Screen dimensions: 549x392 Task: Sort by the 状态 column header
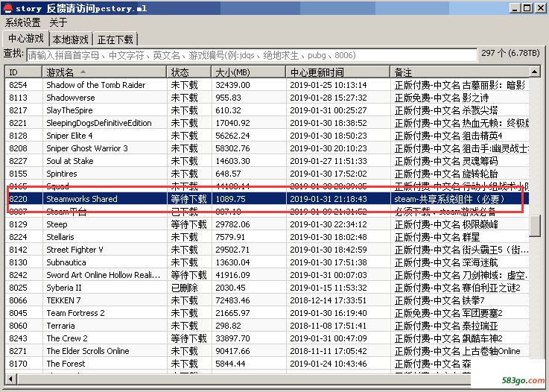[189, 72]
